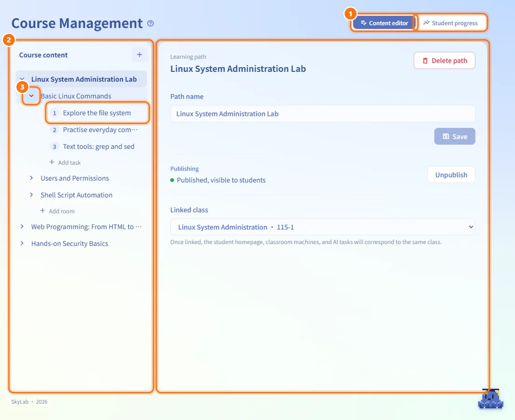Screen dimensions: 515x420
Task: Switch to the Content editor tab
Action: point(384,23)
